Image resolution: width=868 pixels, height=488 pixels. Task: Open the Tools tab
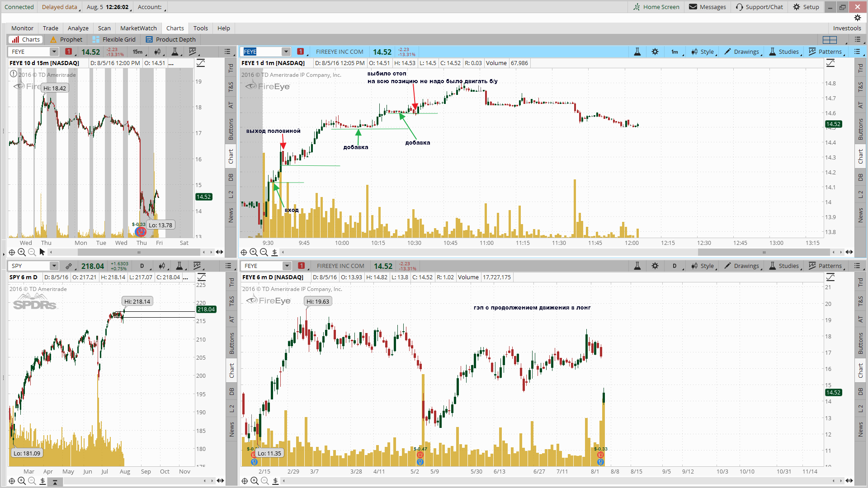[201, 28]
